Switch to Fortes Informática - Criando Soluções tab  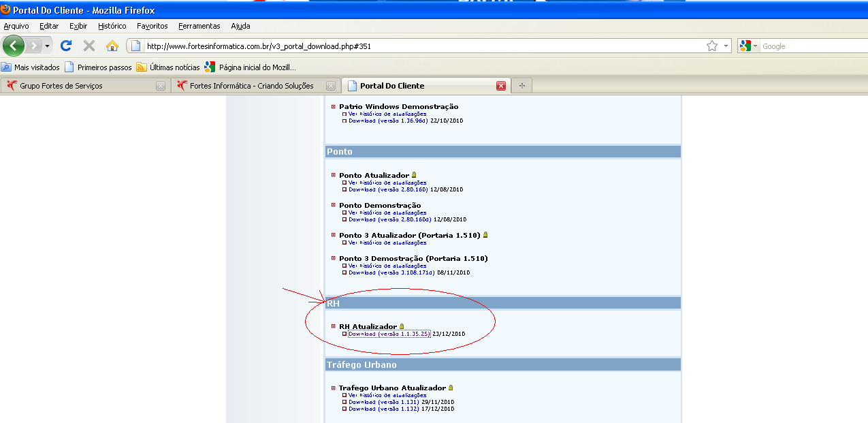pos(255,86)
